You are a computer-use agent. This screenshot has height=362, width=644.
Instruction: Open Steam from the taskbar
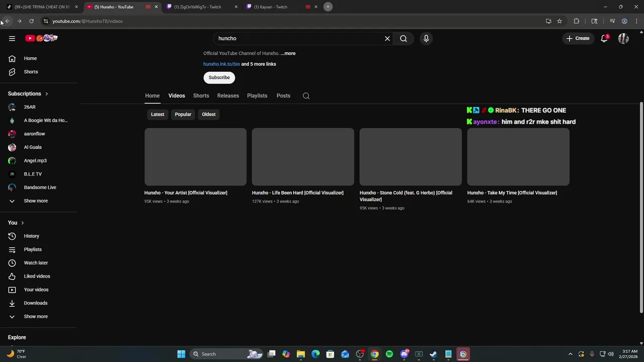433,354
